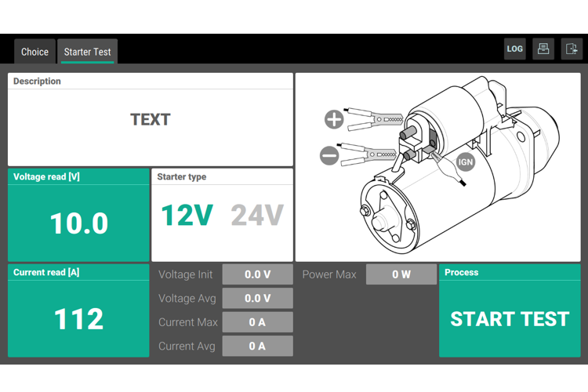Click the Current Max value field
This screenshot has width=588, height=392.
pos(257,322)
